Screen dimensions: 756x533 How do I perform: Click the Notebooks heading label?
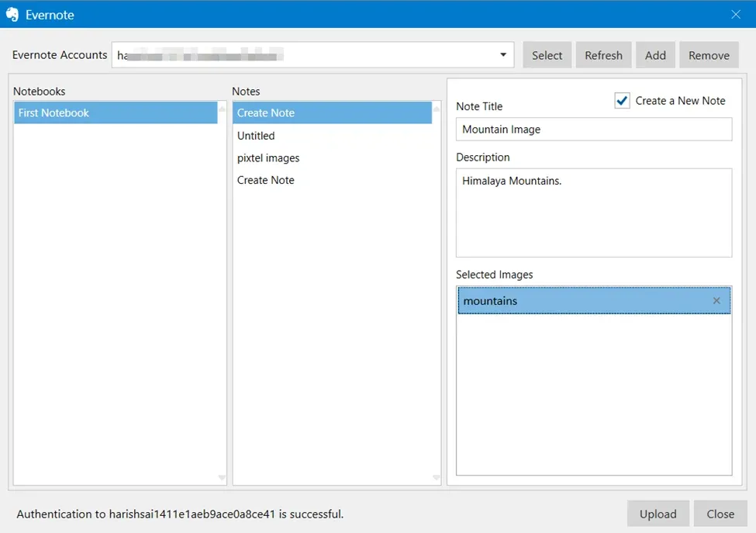tap(39, 92)
